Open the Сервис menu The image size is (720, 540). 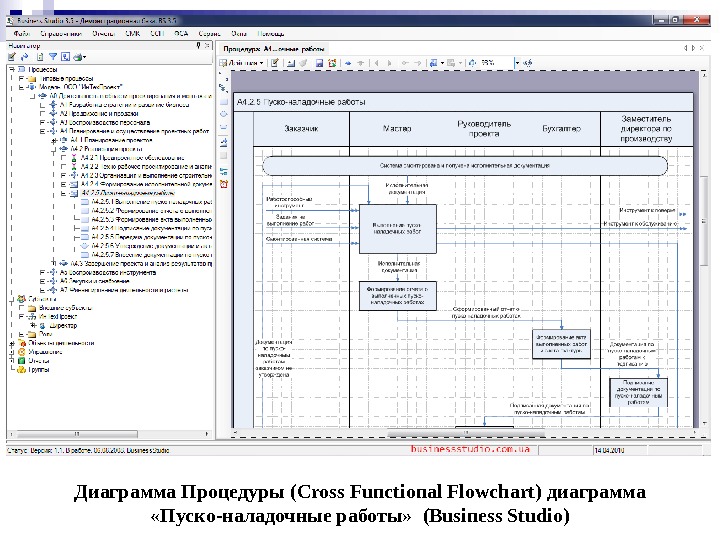pyautogui.click(x=209, y=34)
